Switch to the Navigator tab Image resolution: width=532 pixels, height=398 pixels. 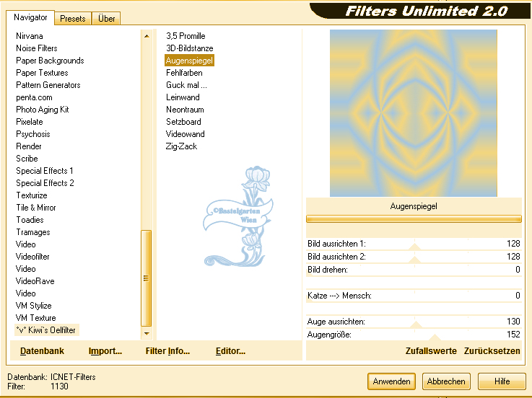coord(30,17)
